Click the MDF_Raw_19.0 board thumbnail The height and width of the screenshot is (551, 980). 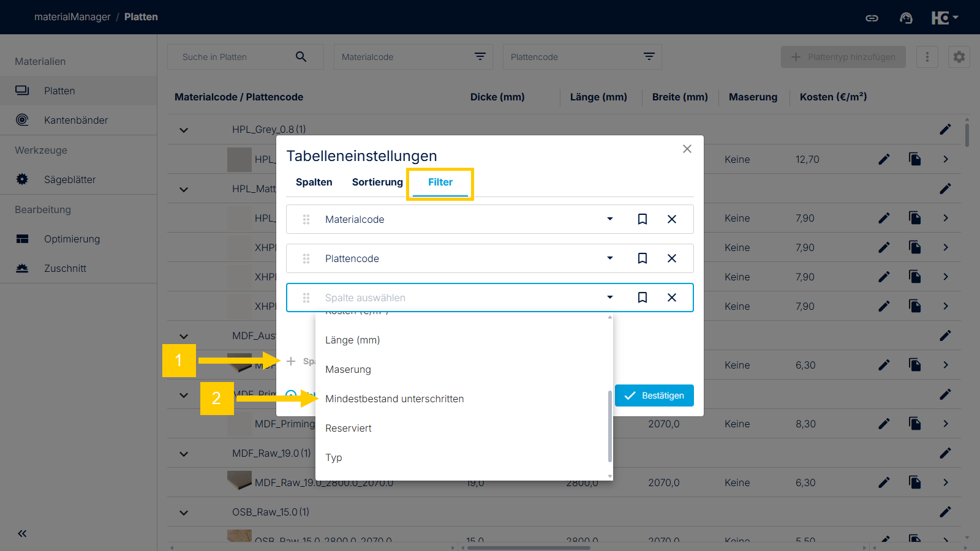[x=239, y=481]
